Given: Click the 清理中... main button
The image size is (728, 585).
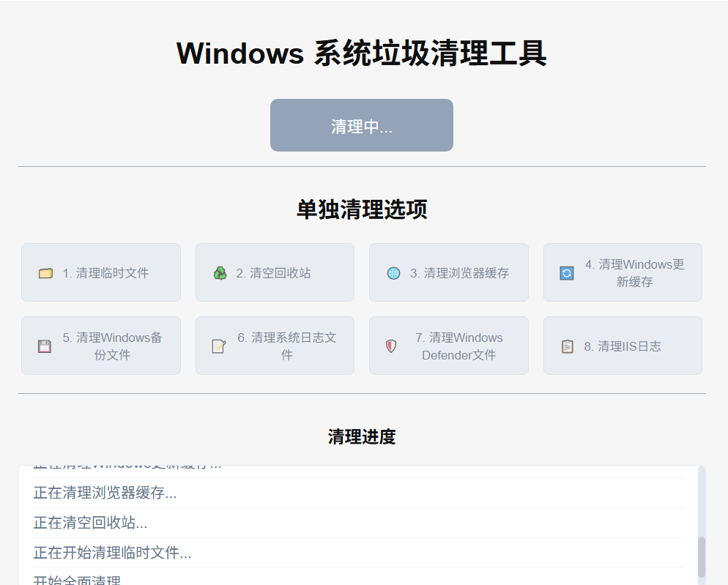Looking at the screenshot, I should pos(362,125).
